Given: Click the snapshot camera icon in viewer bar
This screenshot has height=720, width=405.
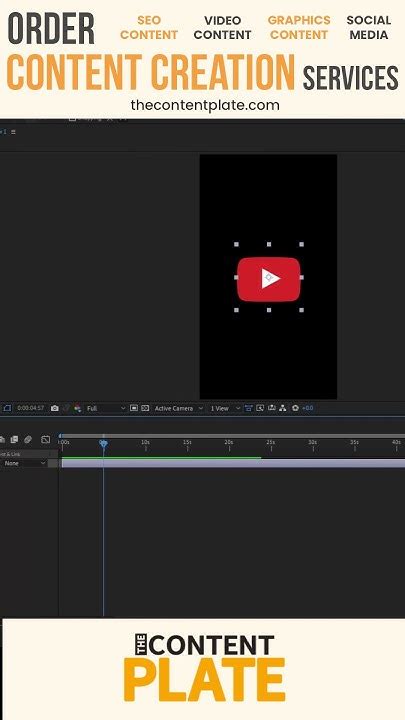Looking at the screenshot, I should [55, 408].
